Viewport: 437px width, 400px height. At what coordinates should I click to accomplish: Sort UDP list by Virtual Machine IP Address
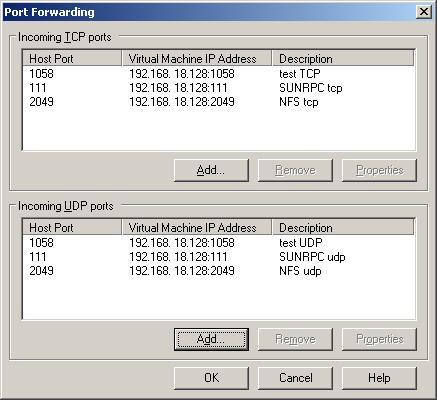tap(197, 228)
